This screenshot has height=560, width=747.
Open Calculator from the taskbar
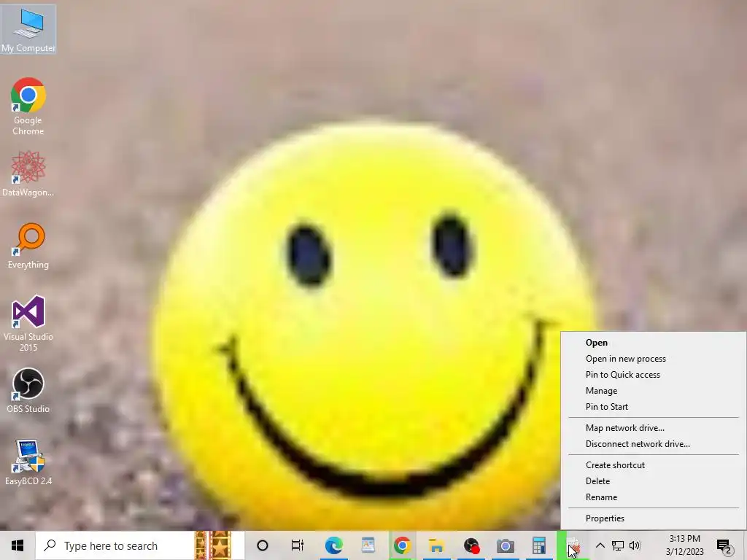[539, 545]
